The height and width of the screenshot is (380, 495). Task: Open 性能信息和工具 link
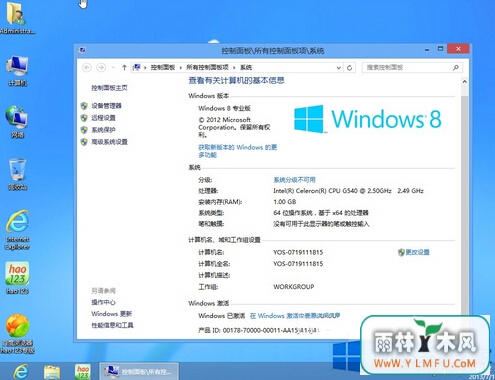(112, 325)
